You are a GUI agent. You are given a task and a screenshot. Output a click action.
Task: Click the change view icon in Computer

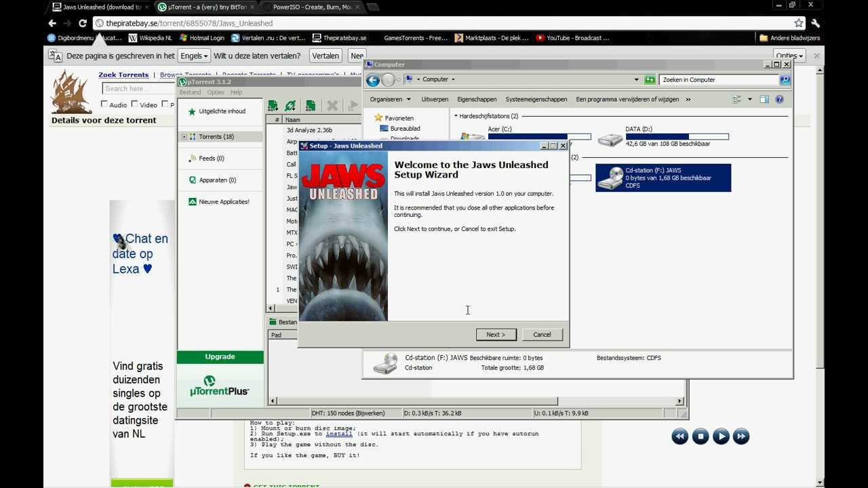(737, 99)
